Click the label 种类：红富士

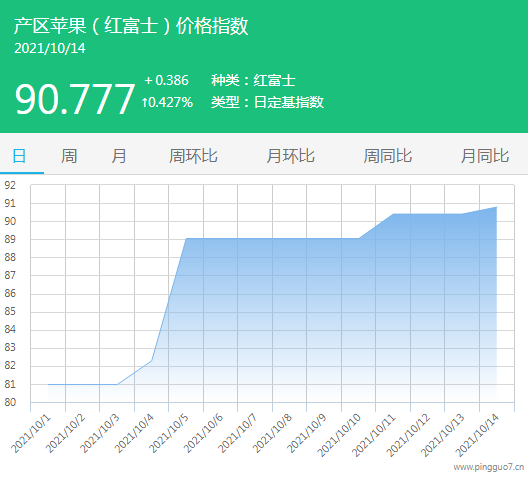(253, 80)
